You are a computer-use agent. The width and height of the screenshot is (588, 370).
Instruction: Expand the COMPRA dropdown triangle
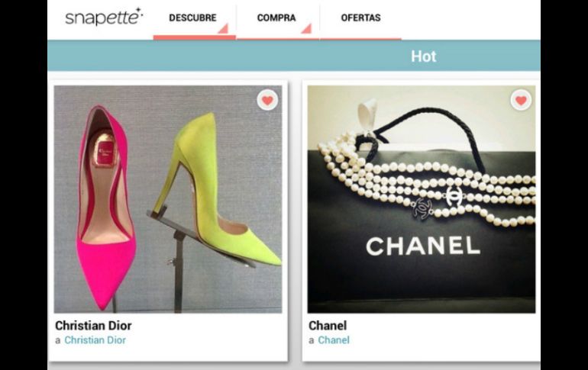pyautogui.click(x=306, y=28)
